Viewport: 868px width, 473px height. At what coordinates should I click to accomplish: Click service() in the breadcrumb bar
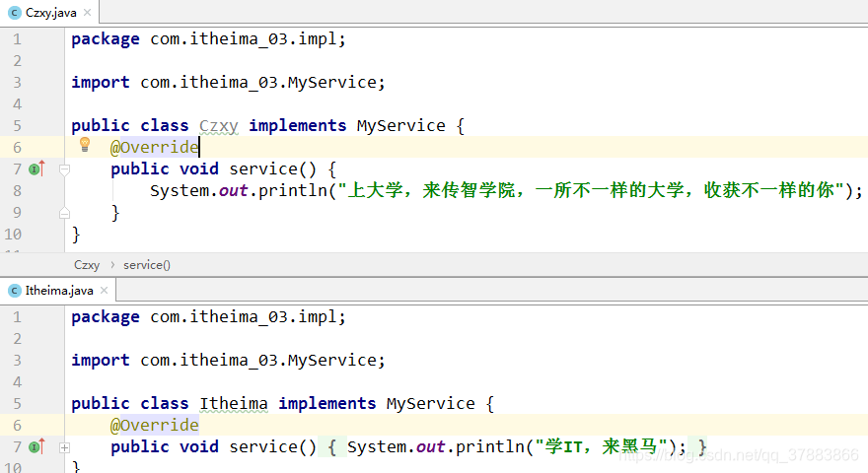147,265
